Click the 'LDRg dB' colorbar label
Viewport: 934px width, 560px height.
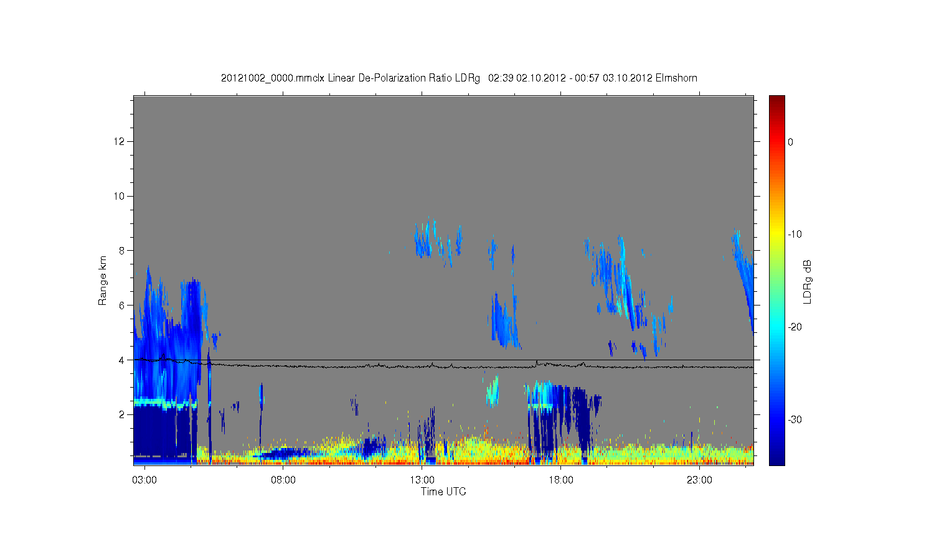coord(808,281)
